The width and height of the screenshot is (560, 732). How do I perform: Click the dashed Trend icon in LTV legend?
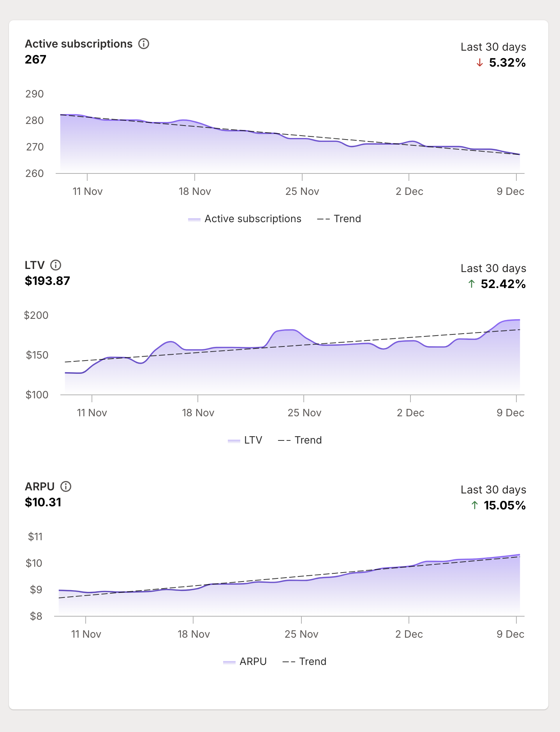[284, 440]
